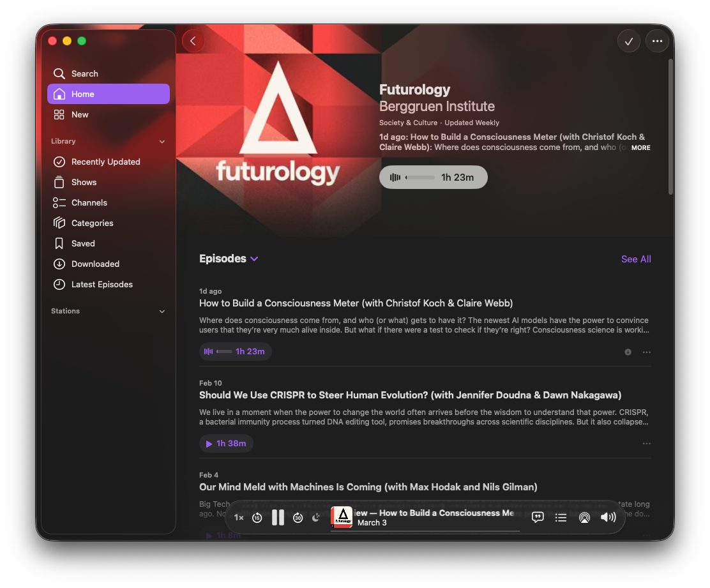This screenshot has width=710, height=588.
Task: Click the vertical scrollbar on the right
Action: coord(670,127)
